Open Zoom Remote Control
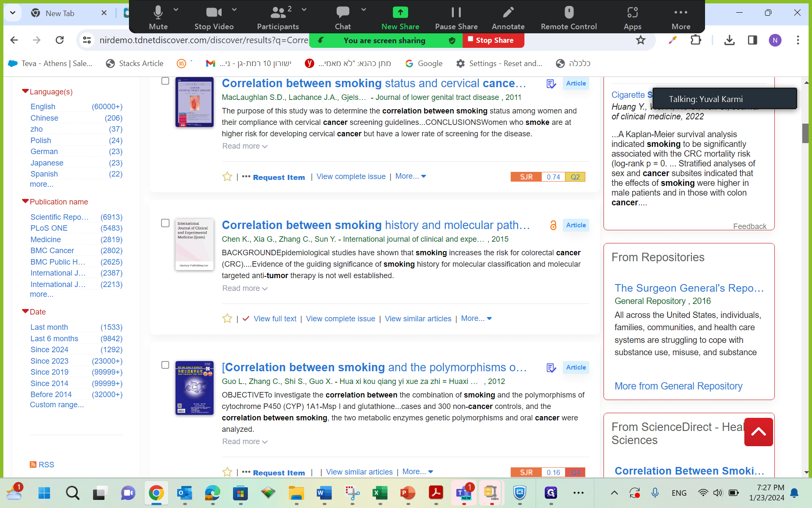 click(569, 18)
